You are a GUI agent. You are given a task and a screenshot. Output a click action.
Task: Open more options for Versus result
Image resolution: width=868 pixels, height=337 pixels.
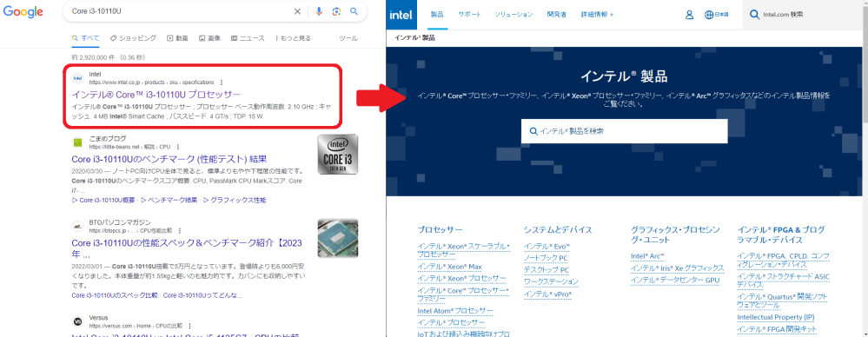190,326
